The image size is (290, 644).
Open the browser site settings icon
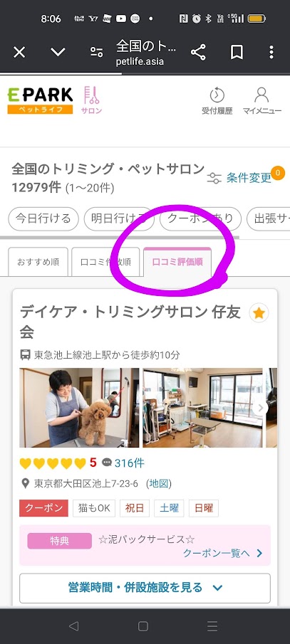click(x=96, y=52)
